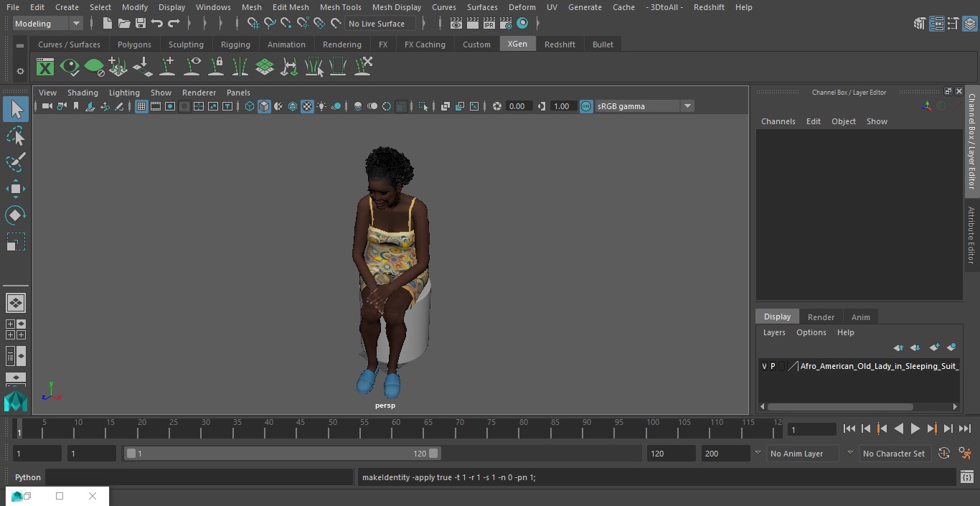Screen dimensions: 980x506
Task: Click the Save scene icon
Action: click(141, 24)
